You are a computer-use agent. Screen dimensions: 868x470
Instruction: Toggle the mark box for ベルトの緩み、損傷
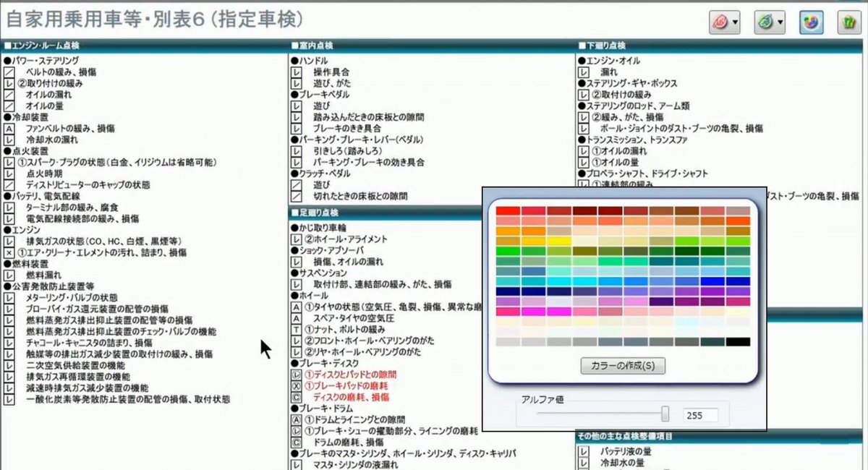tap(9, 72)
